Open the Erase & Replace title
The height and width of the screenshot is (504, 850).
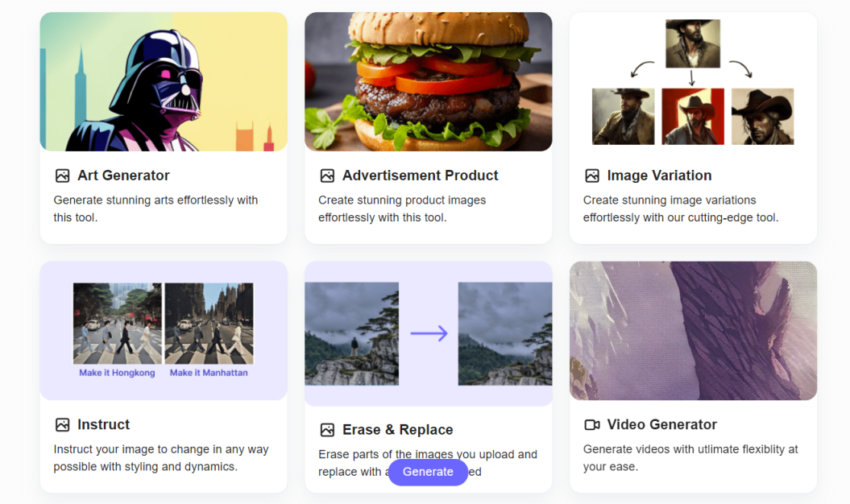(397, 430)
